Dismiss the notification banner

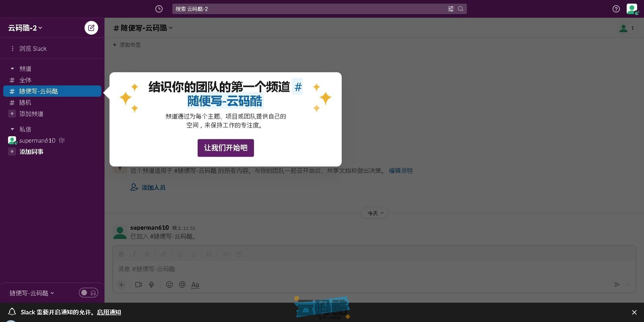pyautogui.click(x=634, y=312)
